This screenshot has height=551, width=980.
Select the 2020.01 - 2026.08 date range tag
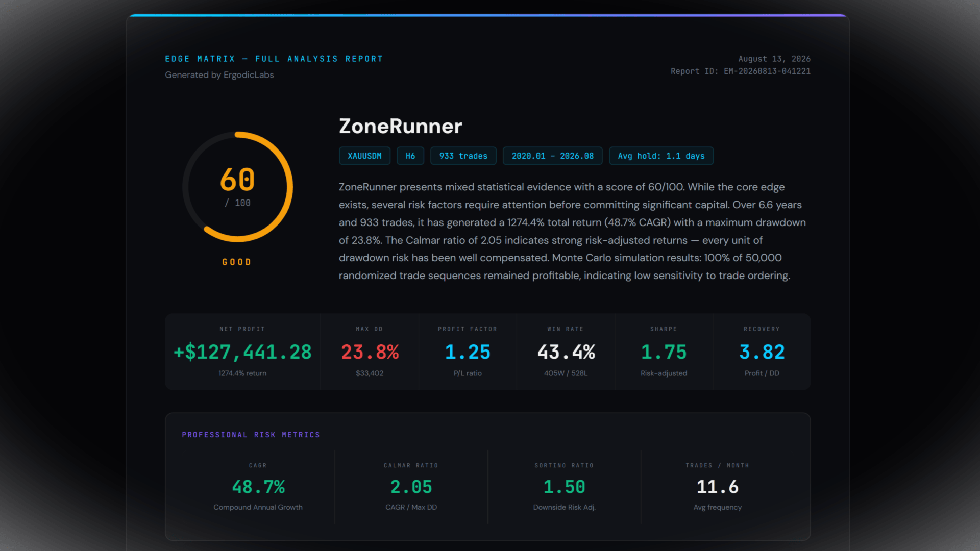pos(553,156)
